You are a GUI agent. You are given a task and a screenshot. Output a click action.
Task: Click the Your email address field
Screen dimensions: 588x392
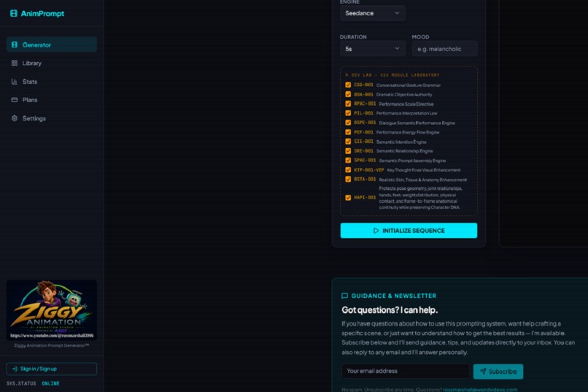[x=406, y=371]
